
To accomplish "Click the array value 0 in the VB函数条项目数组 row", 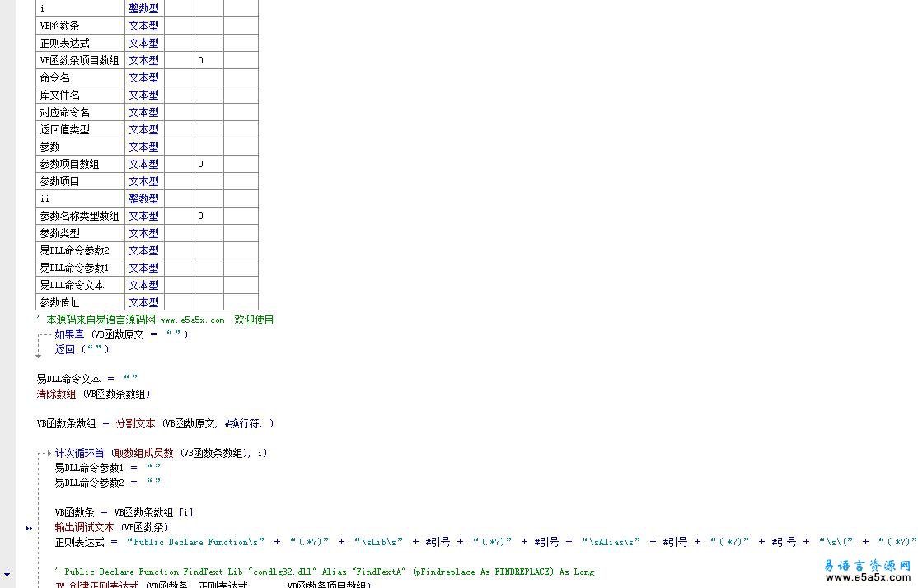I will 200,60.
